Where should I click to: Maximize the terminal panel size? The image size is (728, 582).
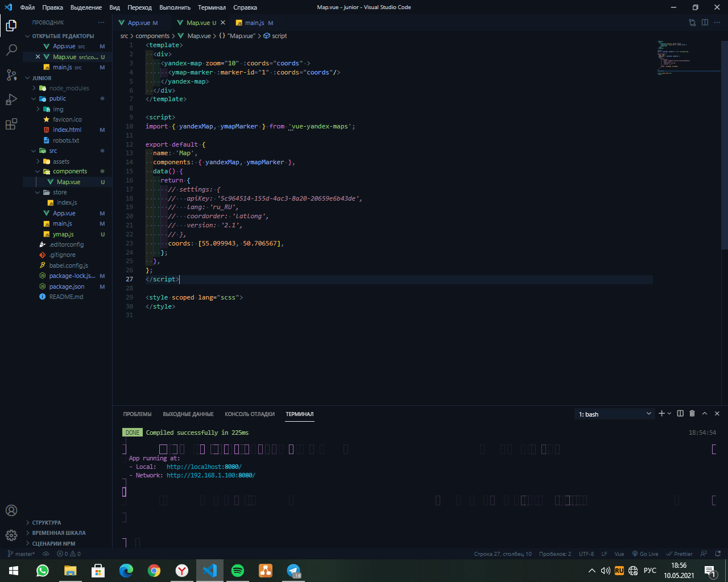click(x=705, y=414)
